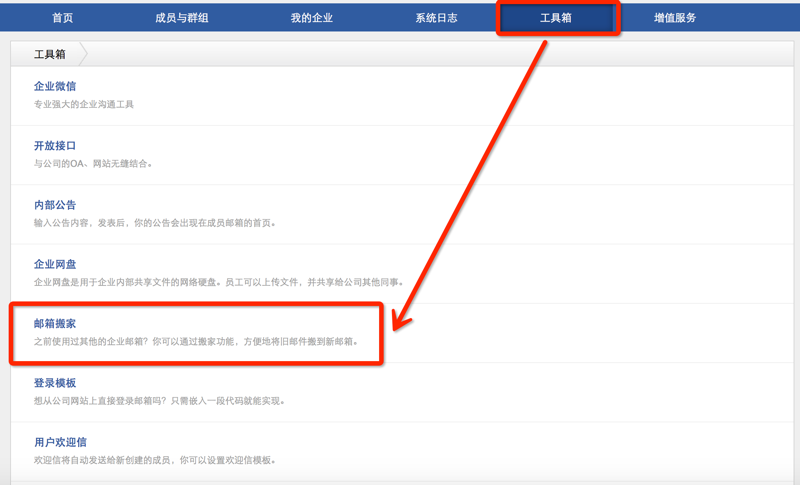Click the description text under 内部公告
The height and width of the screenshot is (485, 800).
click(x=155, y=223)
